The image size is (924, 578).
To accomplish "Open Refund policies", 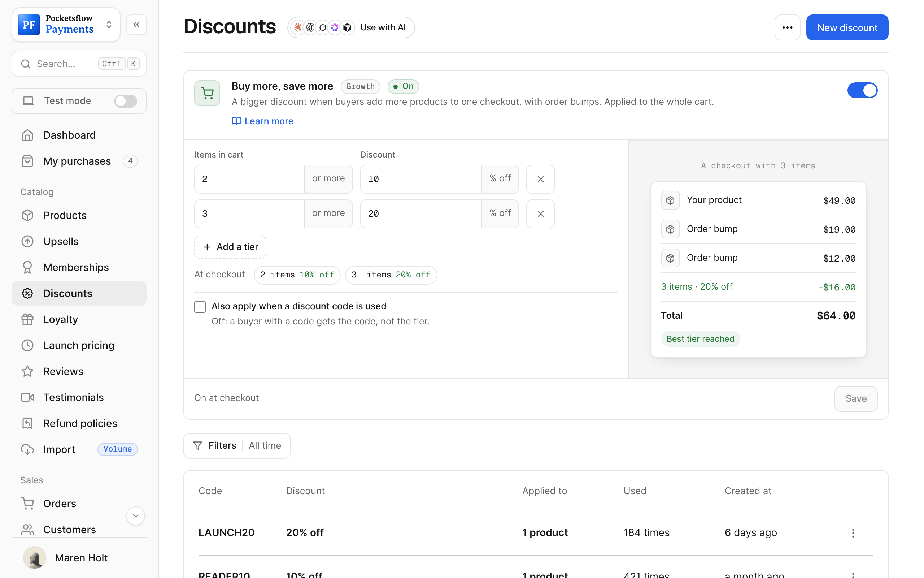I will (79, 423).
